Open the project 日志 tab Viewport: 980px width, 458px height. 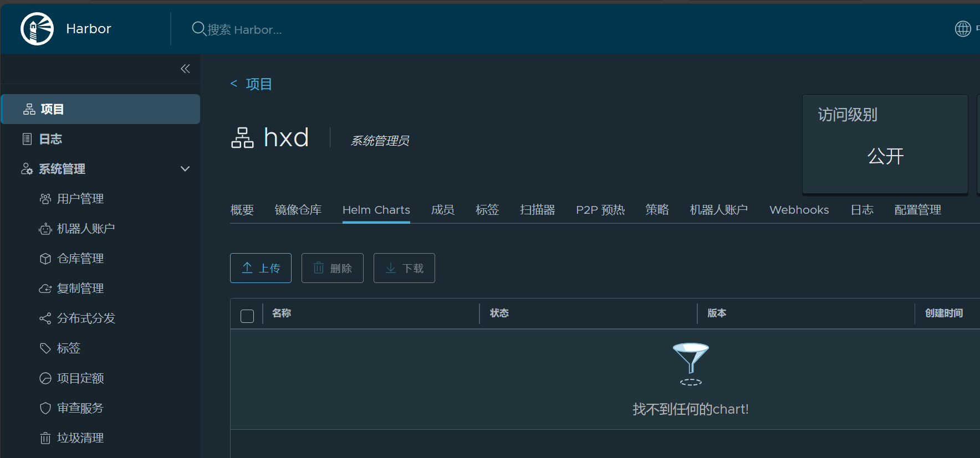[x=862, y=210]
